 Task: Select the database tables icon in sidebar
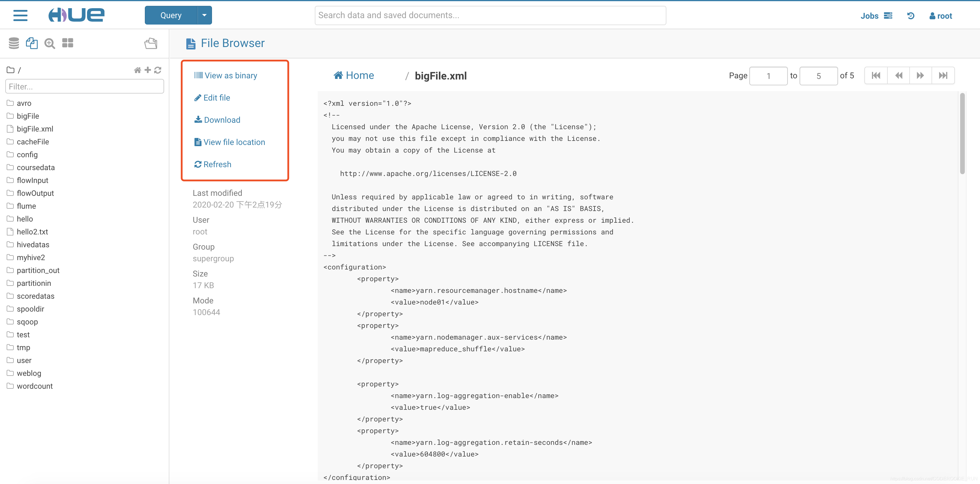click(14, 43)
